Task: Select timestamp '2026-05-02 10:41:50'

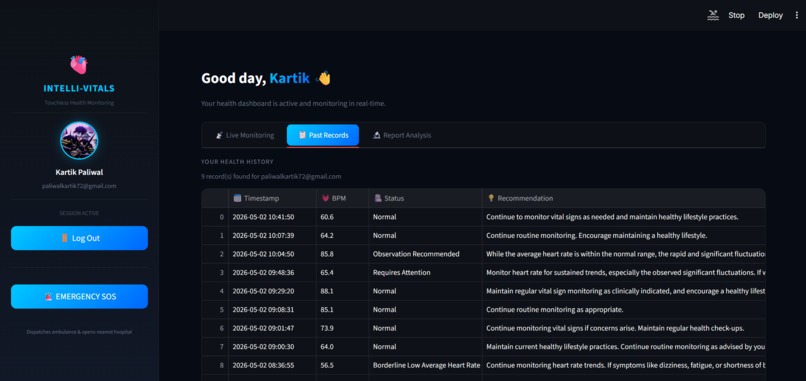Action: click(x=263, y=217)
